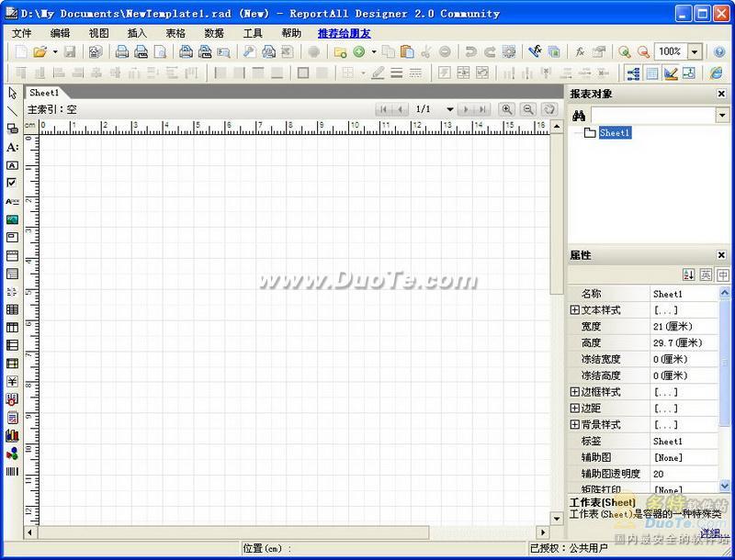Click the undo arrow in the toolbar
Image resolution: width=735 pixels, height=560 pixels.
click(470, 52)
